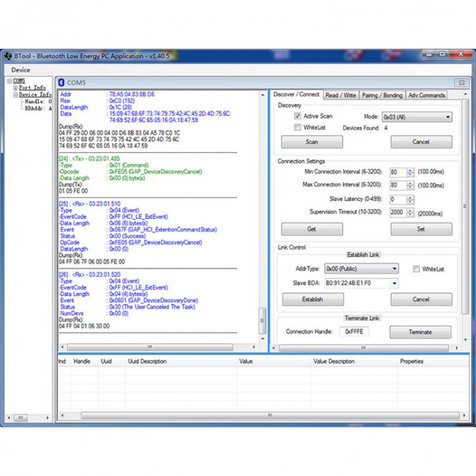476x476 pixels.
Task: Click the BTool application icon in title bar
Action: tap(8, 56)
